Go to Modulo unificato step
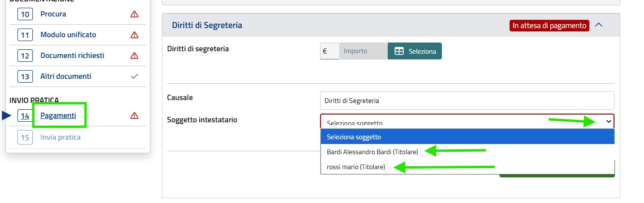Image resolution: width=644 pixels, height=203 pixels. click(68, 35)
